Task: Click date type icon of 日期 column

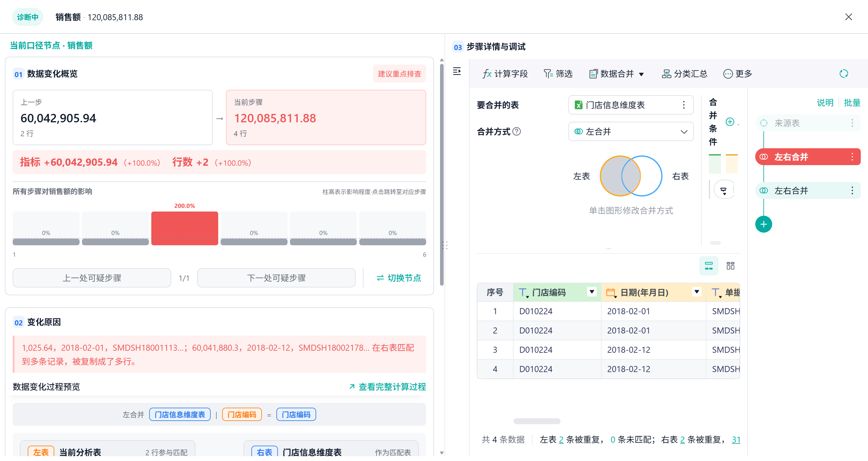Action: (611, 293)
